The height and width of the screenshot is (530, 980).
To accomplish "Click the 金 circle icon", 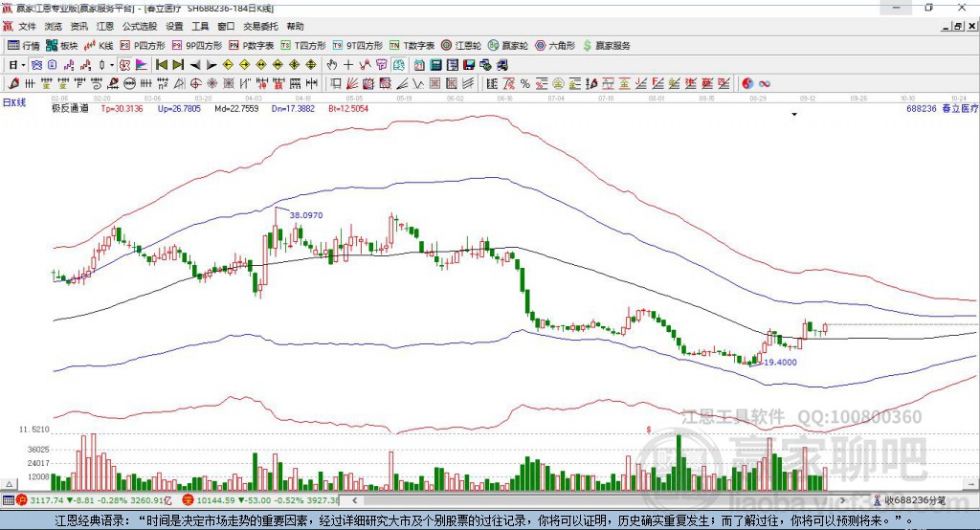I will (558, 84).
